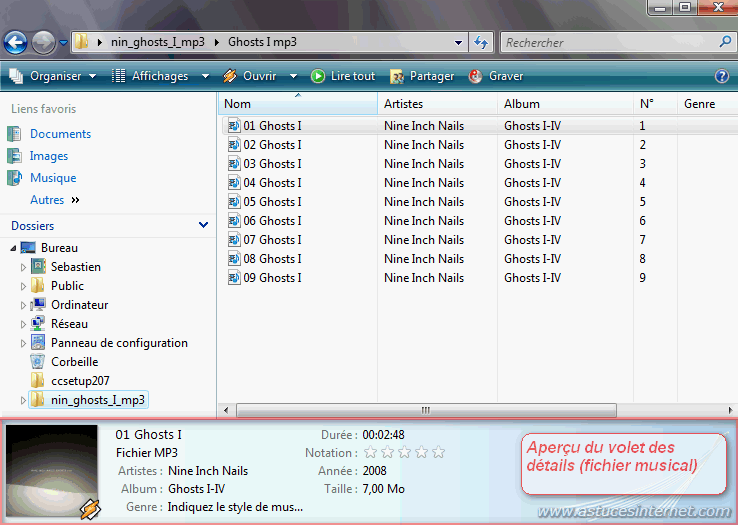Go back with the blue Back arrow

(15, 43)
